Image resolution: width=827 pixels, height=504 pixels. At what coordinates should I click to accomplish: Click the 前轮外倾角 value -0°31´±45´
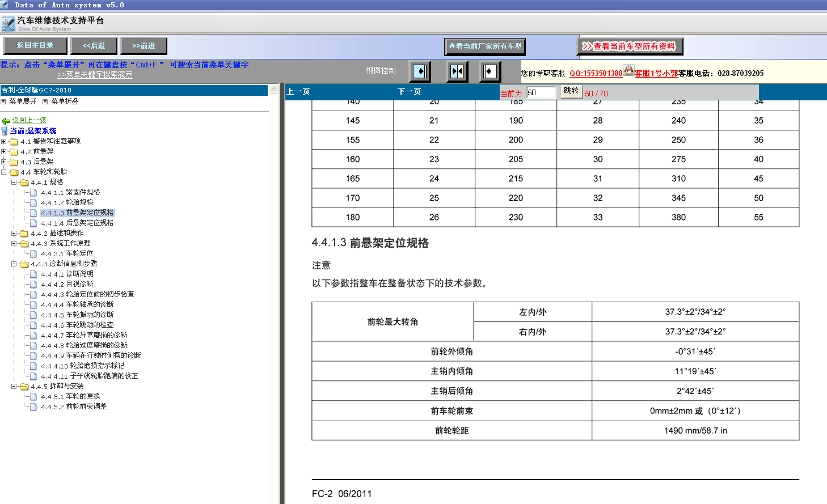[x=695, y=351]
